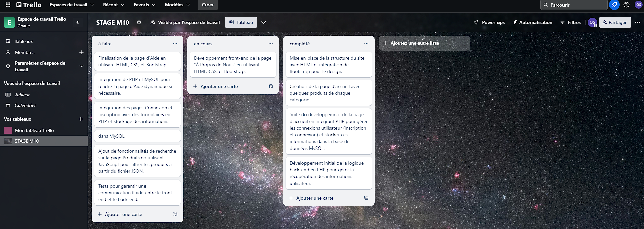The width and height of the screenshot is (644, 229).
Task: Star the STAGE M10 board
Action: pyautogui.click(x=139, y=22)
